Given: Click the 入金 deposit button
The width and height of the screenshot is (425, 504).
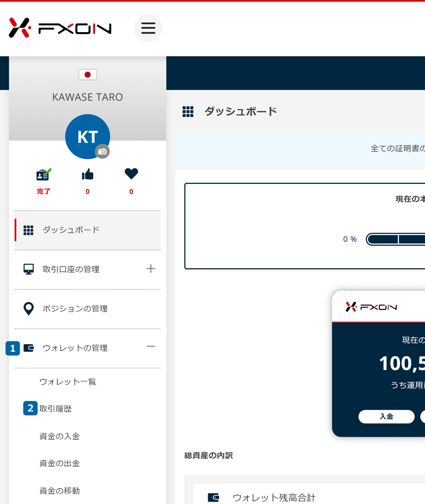Looking at the screenshot, I should [387, 416].
